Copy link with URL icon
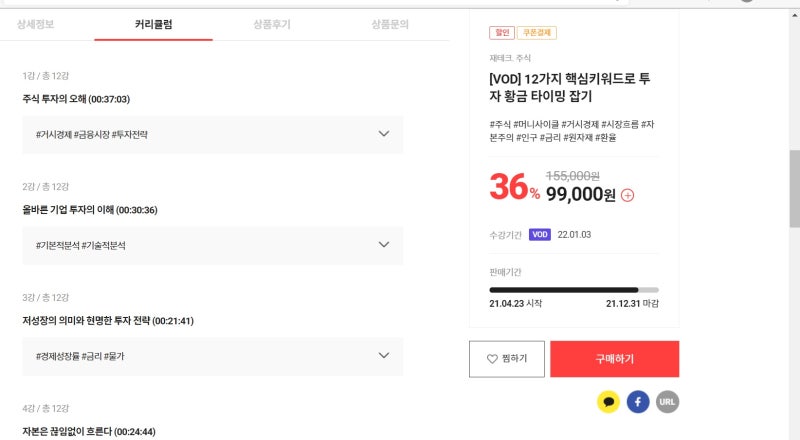 (x=667, y=402)
